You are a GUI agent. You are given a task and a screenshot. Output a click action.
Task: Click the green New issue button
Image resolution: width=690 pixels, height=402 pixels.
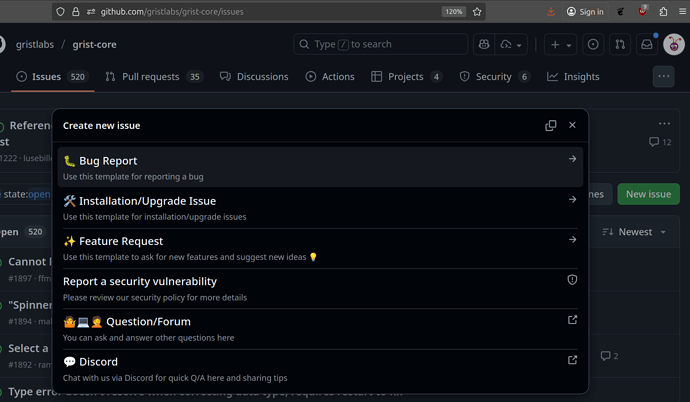(x=648, y=194)
